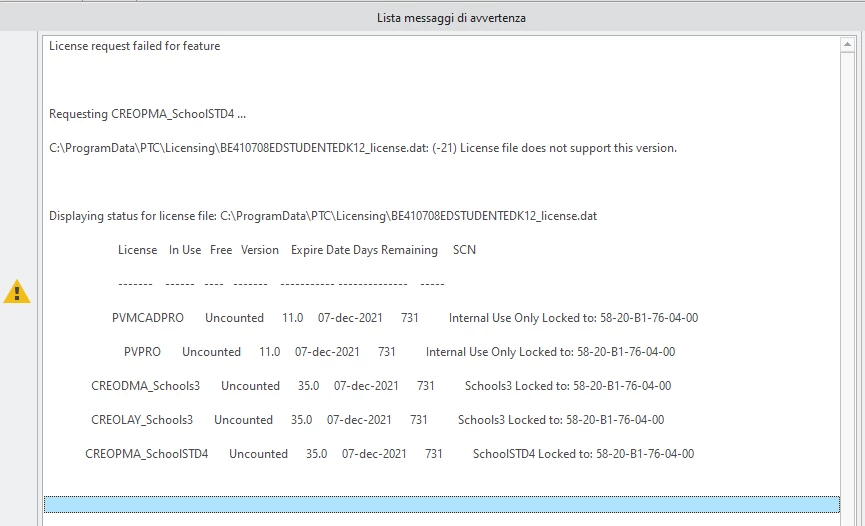Click the 'In Use' column header
The width and height of the screenshot is (865, 526).
click(185, 250)
